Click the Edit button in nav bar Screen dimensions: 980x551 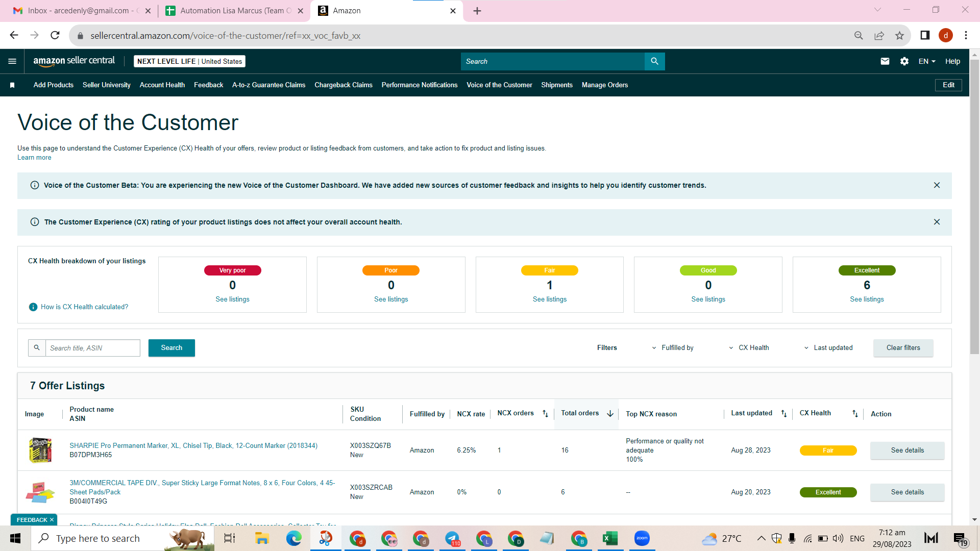coord(948,85)
